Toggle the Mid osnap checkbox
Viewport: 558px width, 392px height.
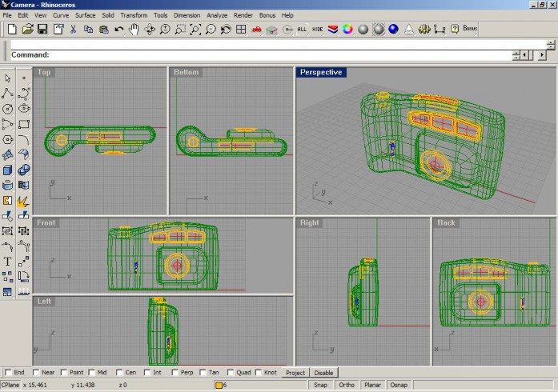click(92, 373)
